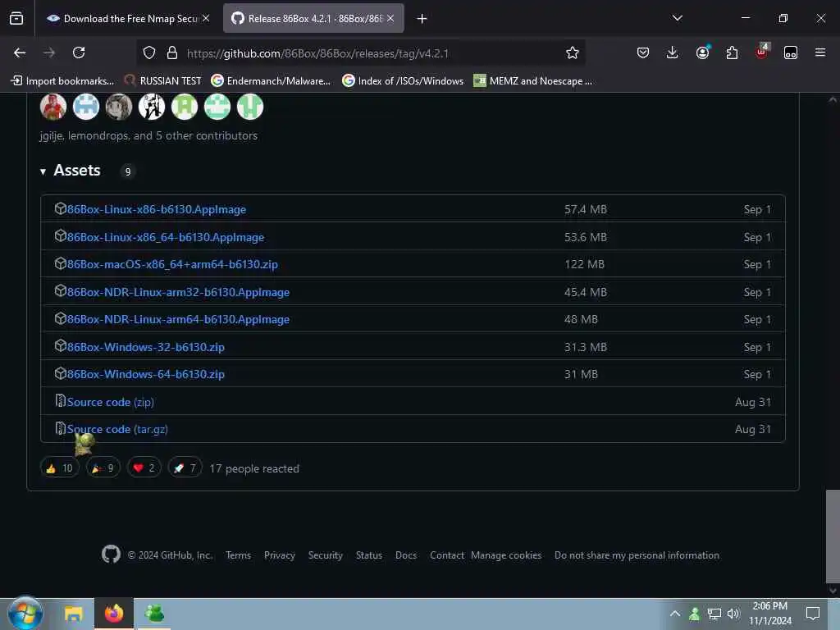Open Import bookmarks bookmark item
Image resolution: width=840 pixels, height=630 pixels.
[x=62, y=81]
